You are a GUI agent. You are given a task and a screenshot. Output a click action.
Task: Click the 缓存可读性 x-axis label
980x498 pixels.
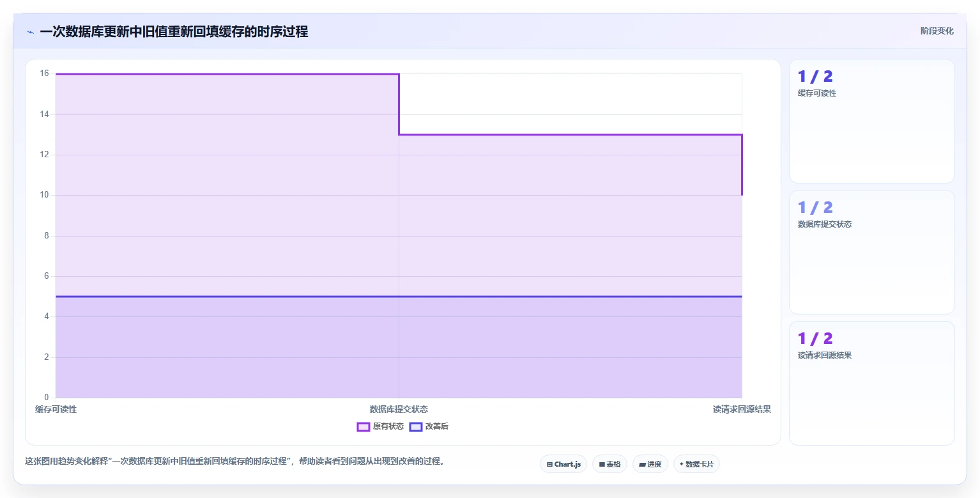click(x=56, y=409)
